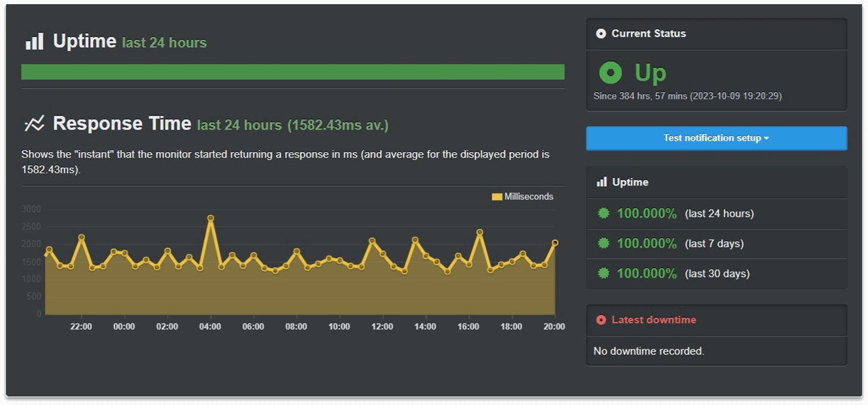Click the 100.000% last 30 days value
The width and height of the screenshot is (868, 405).
coord(646,273)
